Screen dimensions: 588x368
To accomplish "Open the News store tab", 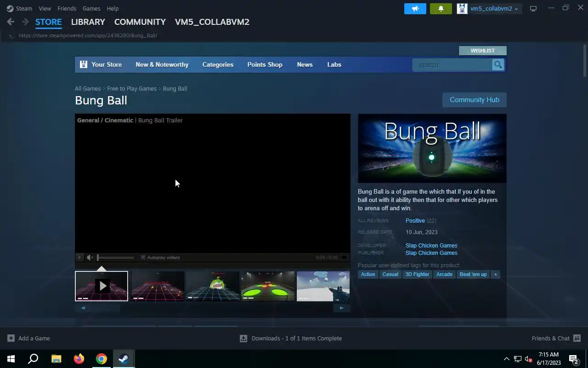I will [x=305, y=64].
